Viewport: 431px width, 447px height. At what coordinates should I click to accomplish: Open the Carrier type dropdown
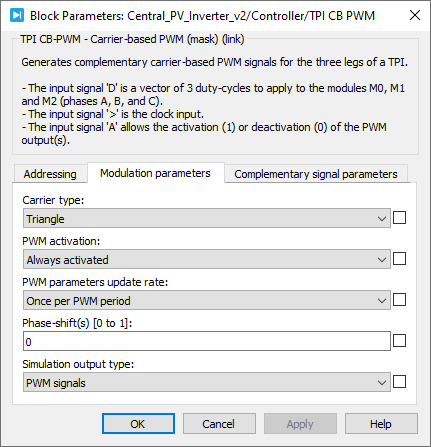click(x=207, y=219)
